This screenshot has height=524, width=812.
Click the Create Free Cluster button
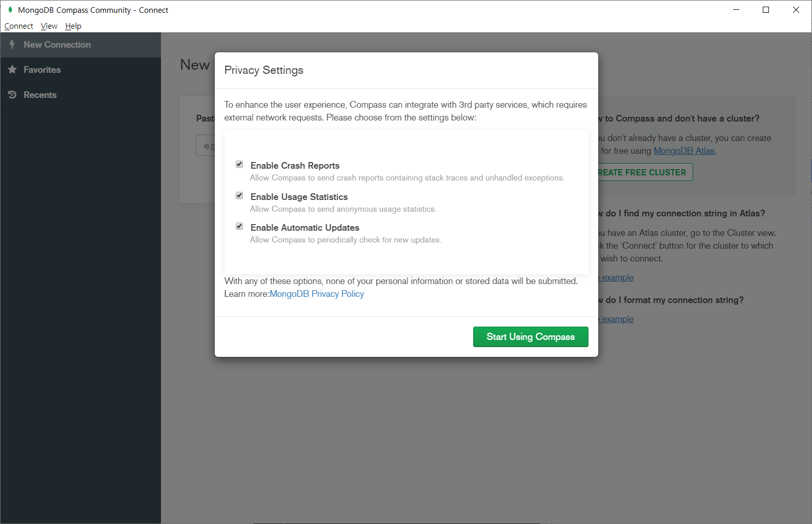click(x=645, y=172)
